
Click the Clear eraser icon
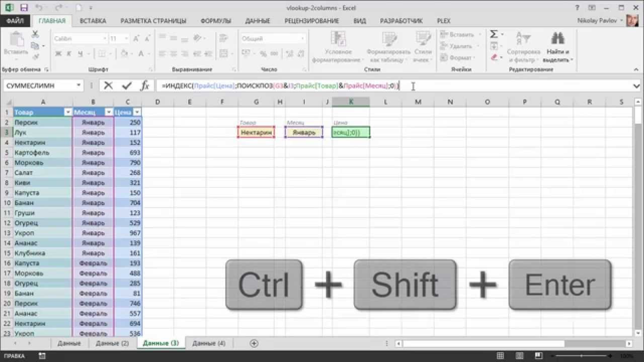click(494, 57)
